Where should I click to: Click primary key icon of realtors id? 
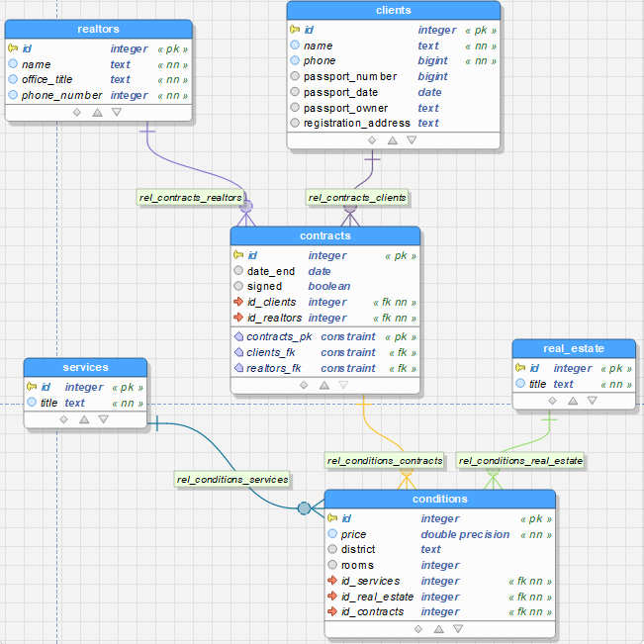point(13,48)
